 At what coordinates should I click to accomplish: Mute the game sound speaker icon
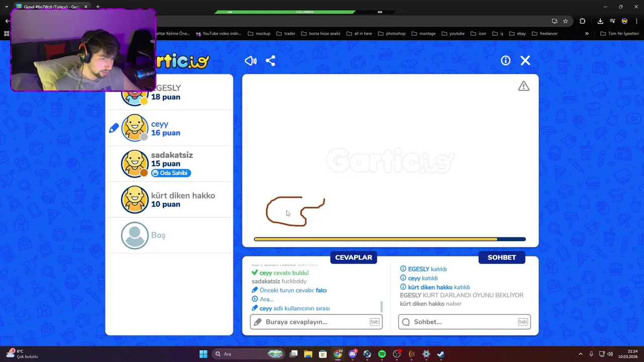click(251, 61)
